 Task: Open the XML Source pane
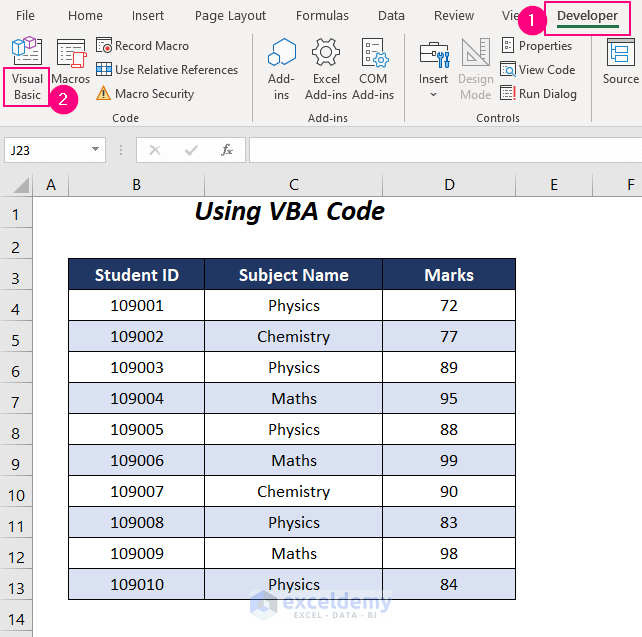621,62
